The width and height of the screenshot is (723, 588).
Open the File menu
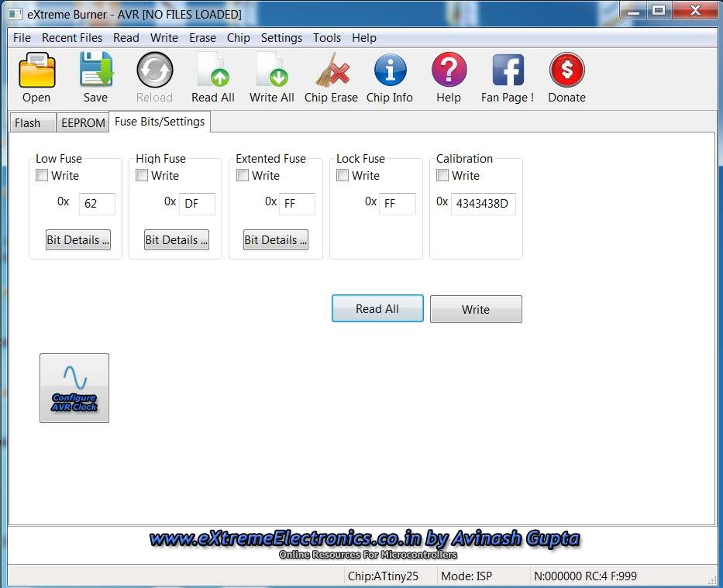(x=22, y=38)
